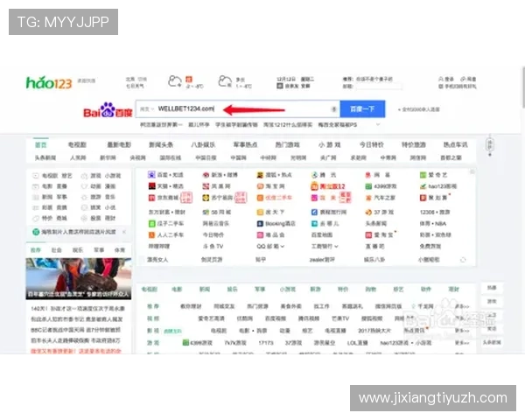Open the Ctrip travel (携程) icon
The height and width of the screenshot is (420, 525).
click(314, 212)
